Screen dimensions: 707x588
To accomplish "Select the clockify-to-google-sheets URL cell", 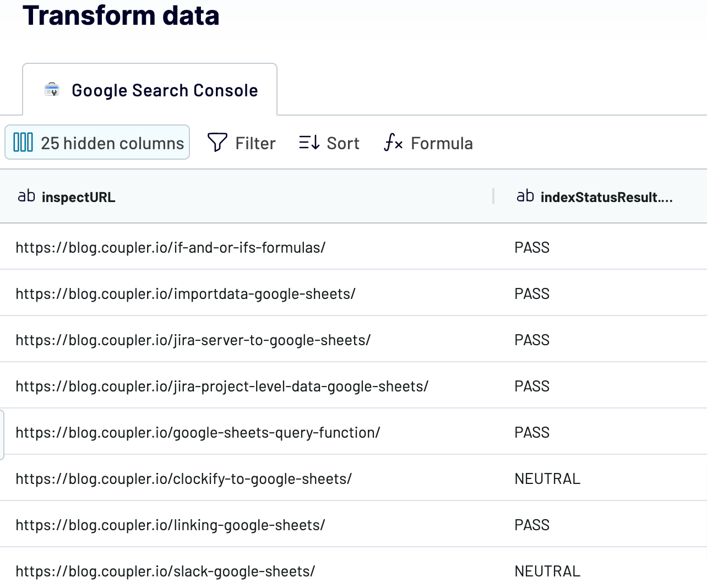I will pyautogui.click(x=184, y=478).
